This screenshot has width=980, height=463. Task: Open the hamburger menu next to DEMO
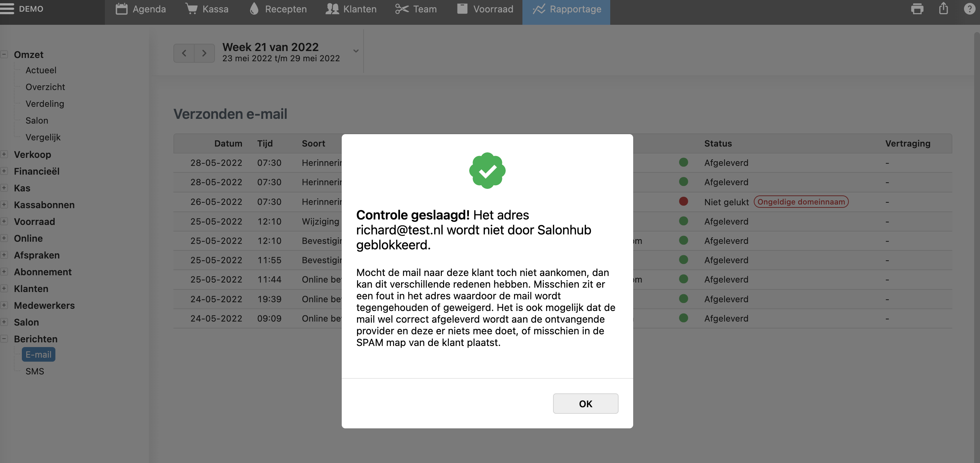[7, 9]
